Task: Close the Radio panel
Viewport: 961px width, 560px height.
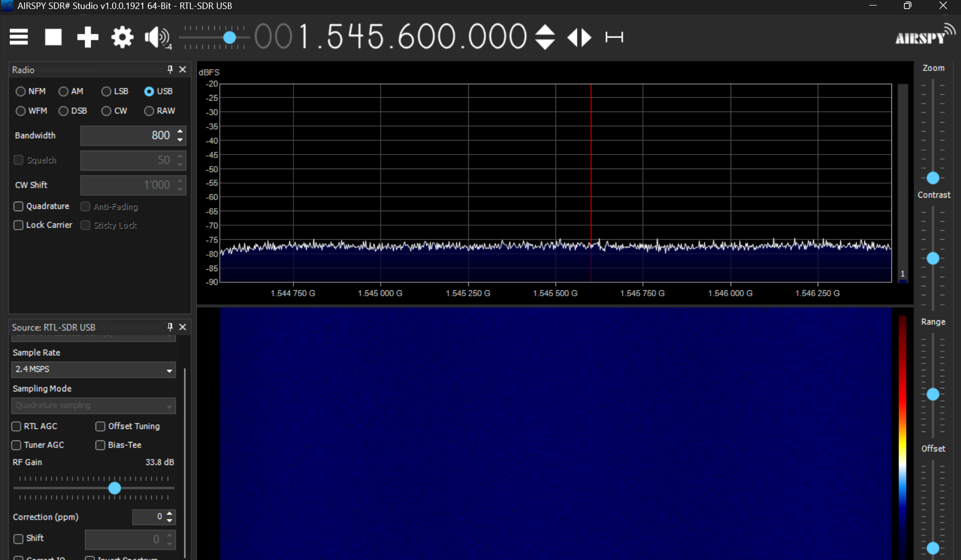Action: (182, 70)
